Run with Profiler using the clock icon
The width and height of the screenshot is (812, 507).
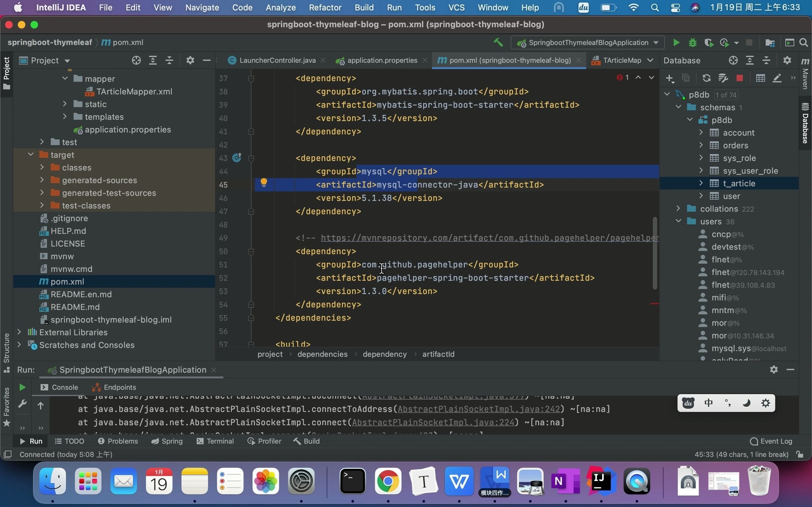click(724, 42)
